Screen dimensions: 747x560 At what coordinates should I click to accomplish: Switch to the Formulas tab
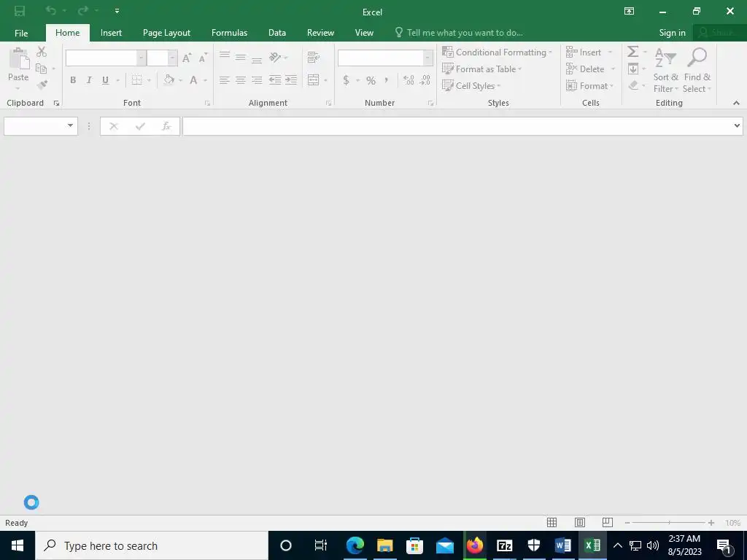click(229, 33)
